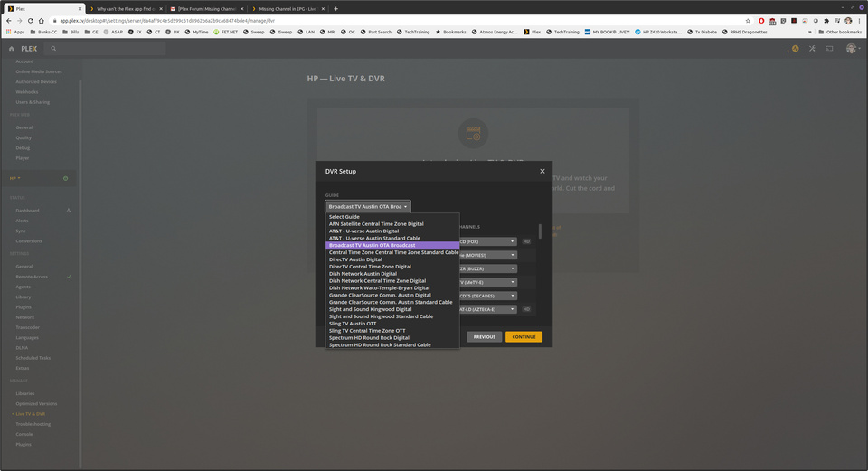The height and width of the screenshot is (471, 868).
Task: Open the Bills bookmark folder
Action: coord(71,33)
